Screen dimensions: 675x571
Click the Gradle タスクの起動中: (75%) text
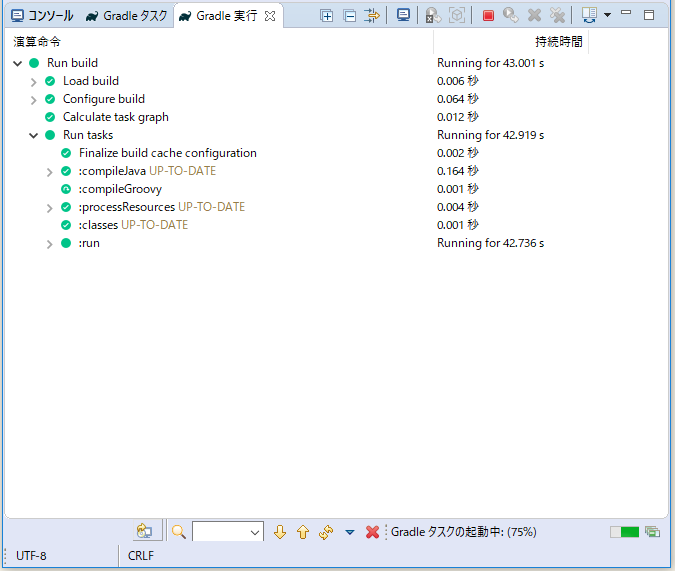464,532
